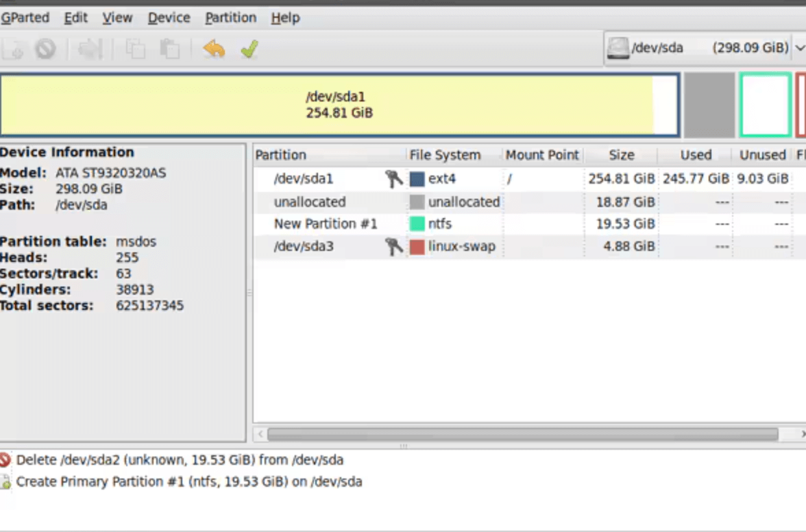Image resolution: width=806 pixels, height=532 pixels.
Task: Click the linux-swap red color swatch
Action: pos(417,247)
